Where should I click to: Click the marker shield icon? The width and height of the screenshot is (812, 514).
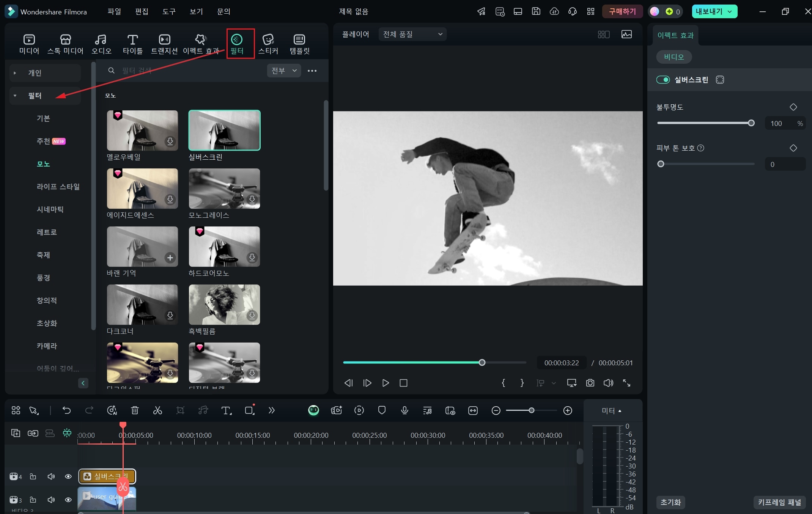[382, 410]
